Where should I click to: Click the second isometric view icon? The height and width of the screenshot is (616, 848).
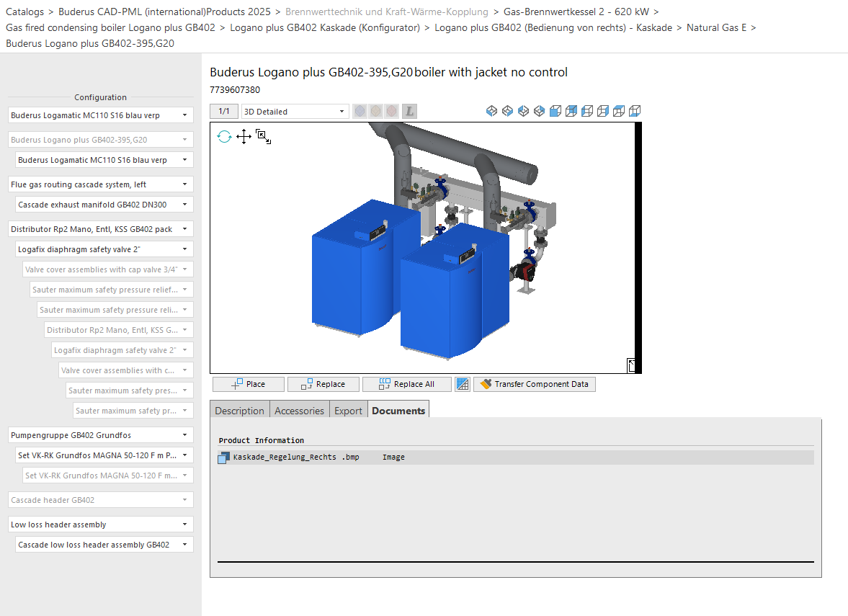click(507, 111)
